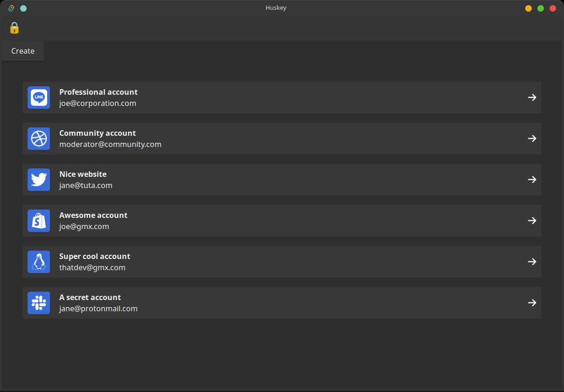Open Professional account via its arrow

tap(532, 98)
